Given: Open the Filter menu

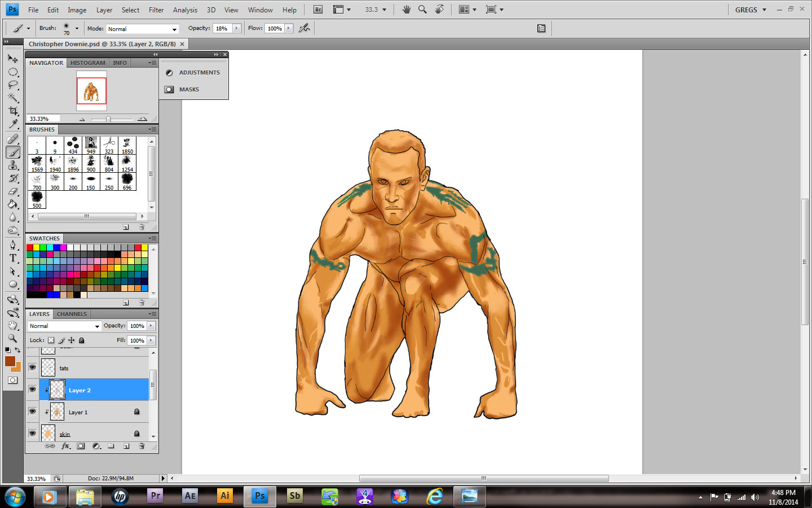Looking at the screenshot, I should pos(156,10).
